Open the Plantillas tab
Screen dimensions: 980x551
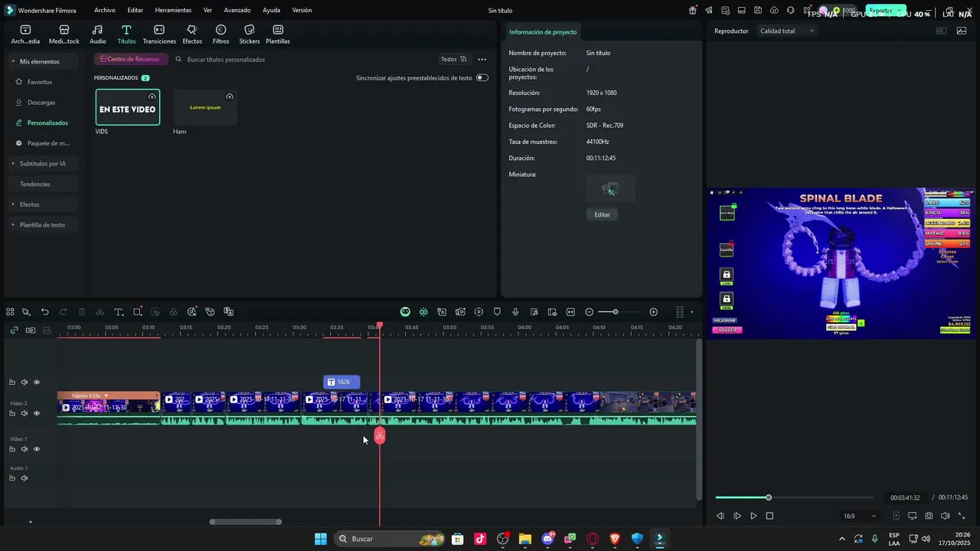(x=277, y=34)
